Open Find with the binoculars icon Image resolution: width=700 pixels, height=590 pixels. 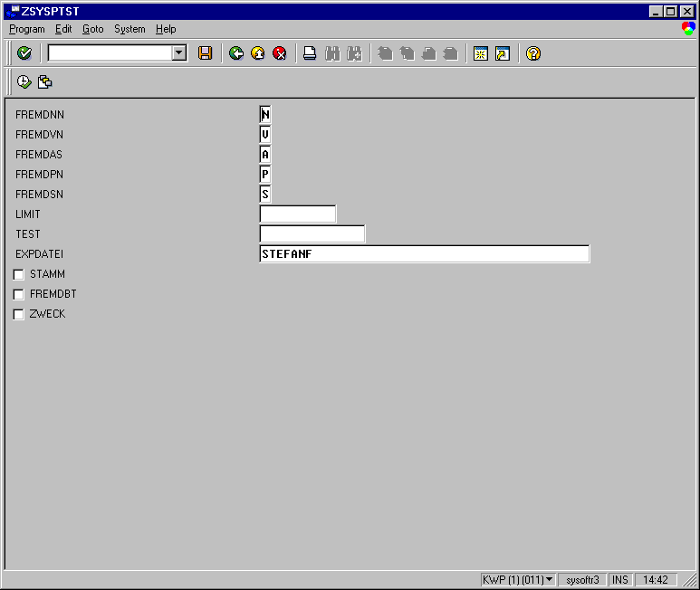332,53
